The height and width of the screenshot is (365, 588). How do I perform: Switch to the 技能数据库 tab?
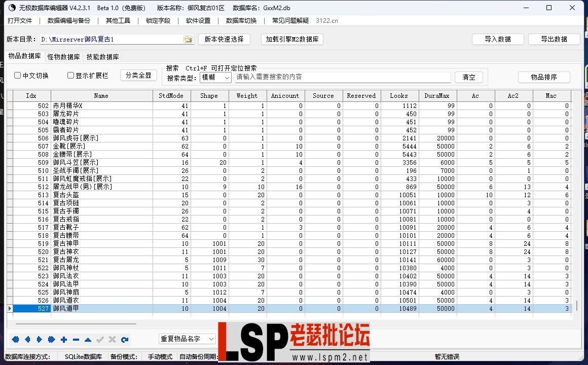click(x=102, y=57)
